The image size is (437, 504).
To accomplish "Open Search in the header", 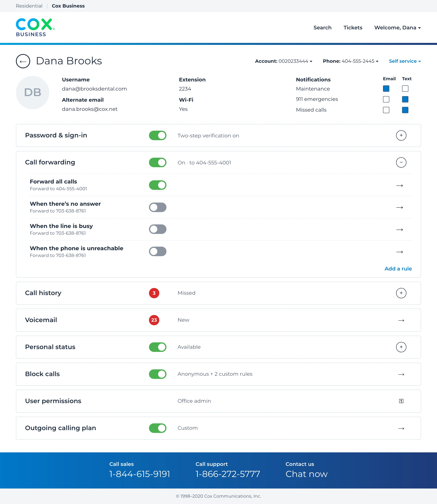I will click(x=322, y=28).
